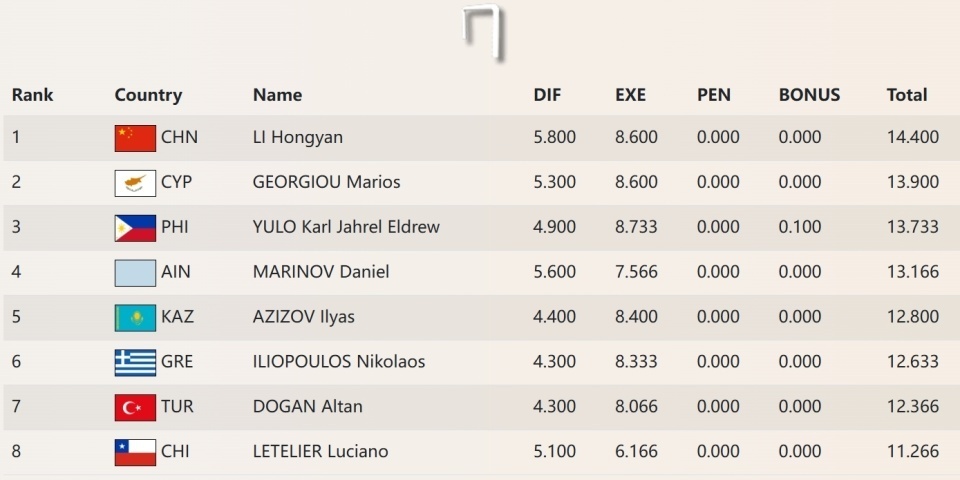Sort by the Total column header
Screen dimensions: 960x480
907,95
